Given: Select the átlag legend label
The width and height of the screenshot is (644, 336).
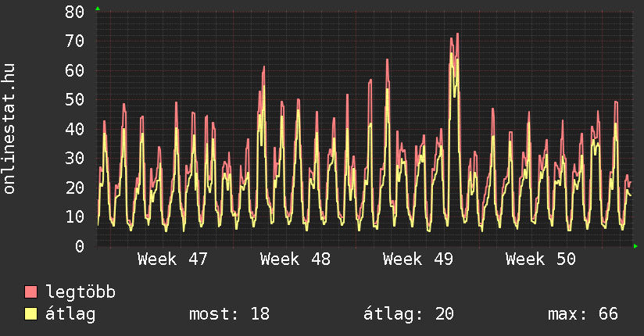Looking at the screenshot, I should (x=71, y=314).
